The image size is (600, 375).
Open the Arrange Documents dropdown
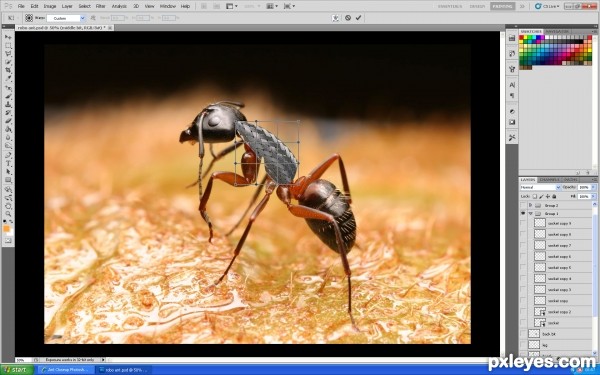[x=273, y=6]
